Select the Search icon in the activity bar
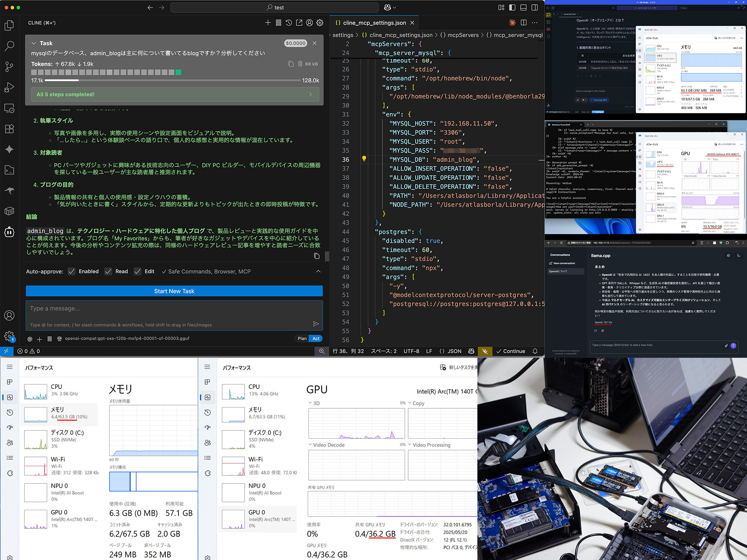 tap(9, 45)
